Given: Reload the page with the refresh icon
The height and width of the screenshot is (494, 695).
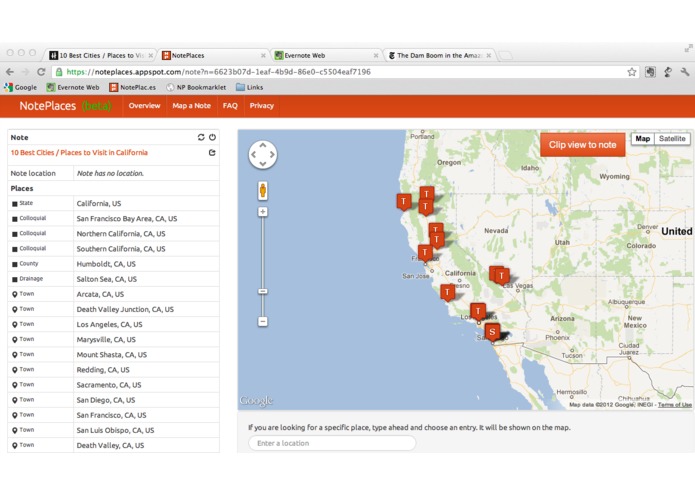Looking at the screenshot, I should tap(41, 72).
